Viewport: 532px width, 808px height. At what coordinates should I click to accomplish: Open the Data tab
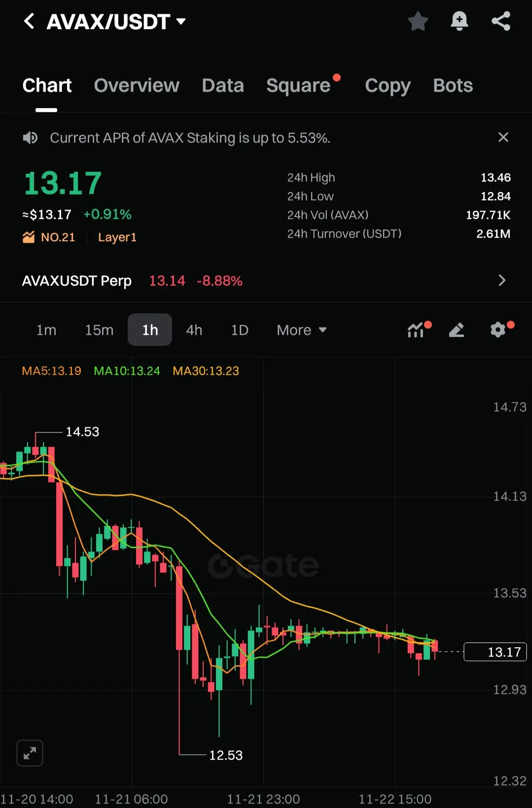tap(223, 85)
